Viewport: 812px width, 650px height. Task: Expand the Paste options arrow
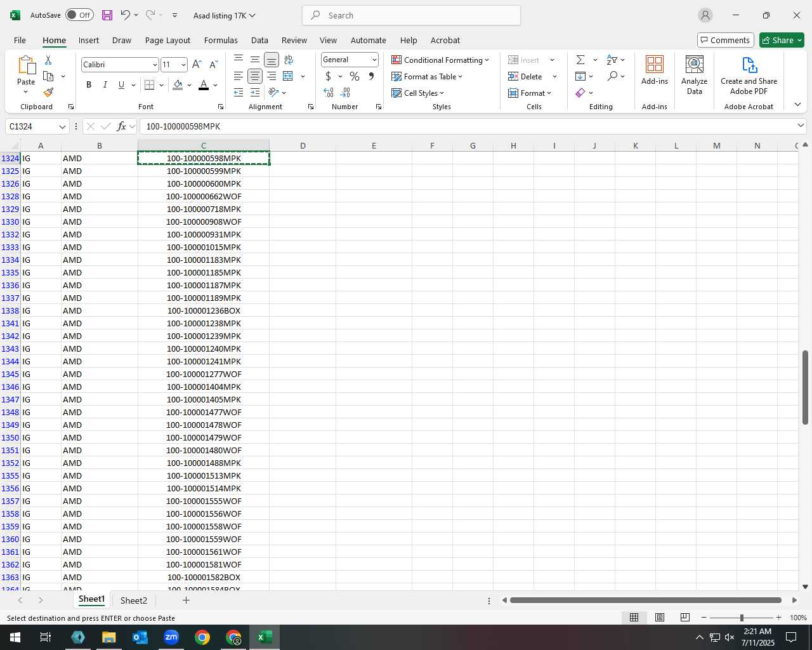click(x=26, y=92)
